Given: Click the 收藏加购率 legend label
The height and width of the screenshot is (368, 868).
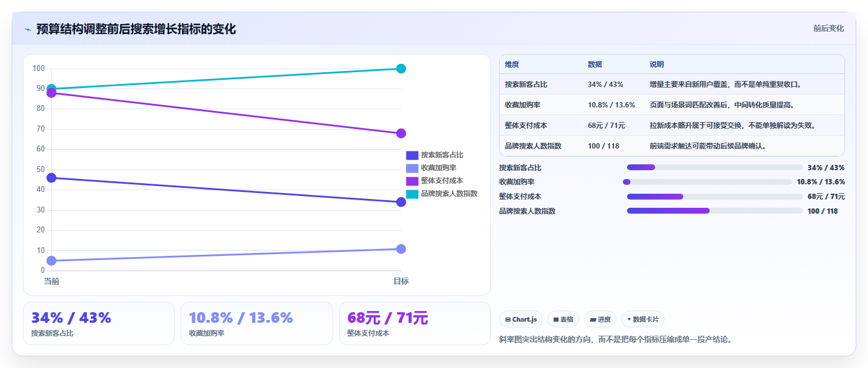Looking at the screenshot, I should pos(439,168).
